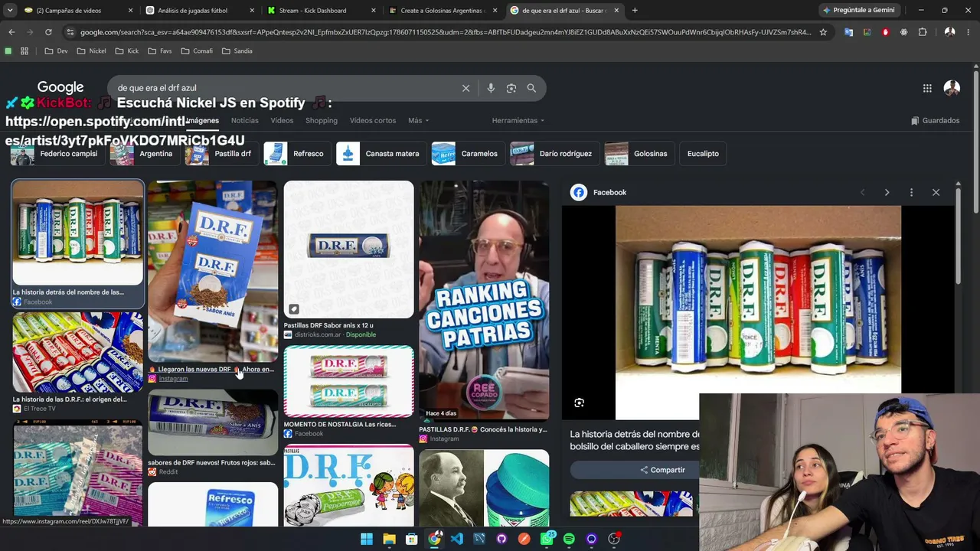
Task: Open the Dev bookmarks folder
Action: [57, 51]
